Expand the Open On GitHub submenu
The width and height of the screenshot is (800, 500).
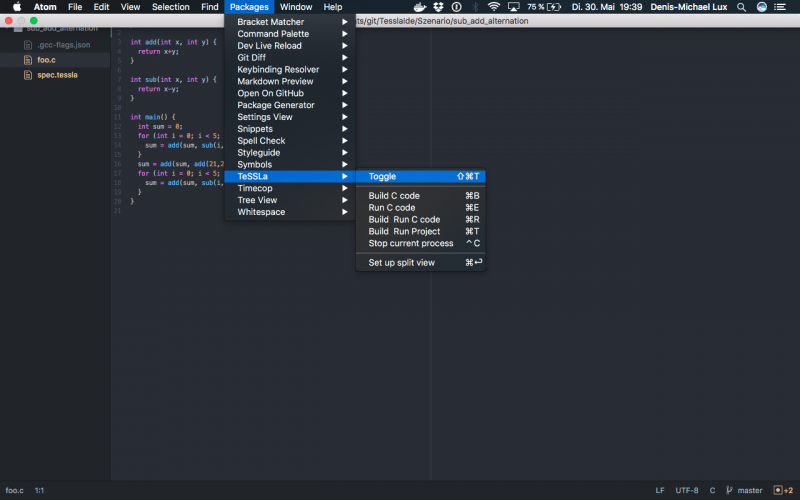click(290, 93)
